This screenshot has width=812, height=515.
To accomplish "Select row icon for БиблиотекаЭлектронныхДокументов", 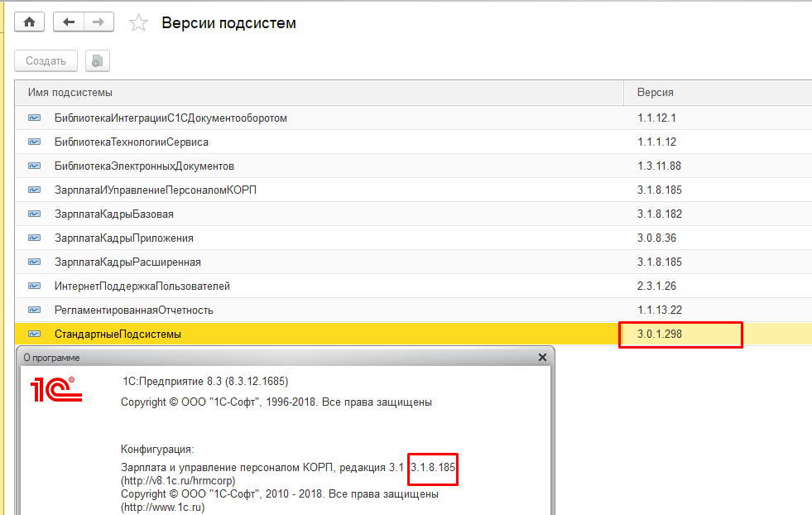I will (34, 166).
